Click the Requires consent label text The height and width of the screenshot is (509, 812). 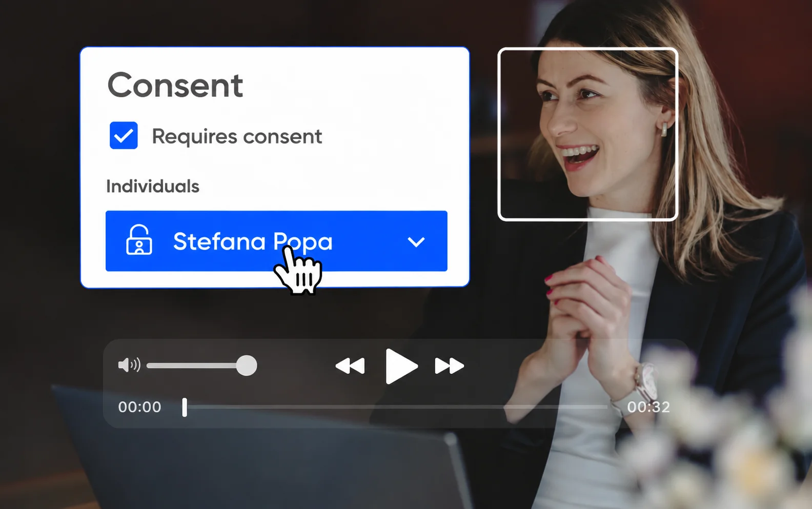[x=237, y=136]
